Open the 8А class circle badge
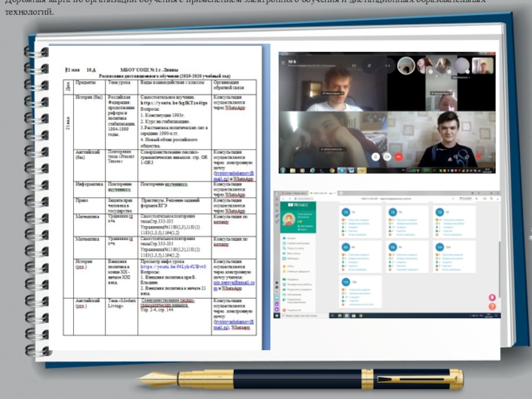Image resolution: width=532 pixels, height=399 pixels. (x=346, y=247)
